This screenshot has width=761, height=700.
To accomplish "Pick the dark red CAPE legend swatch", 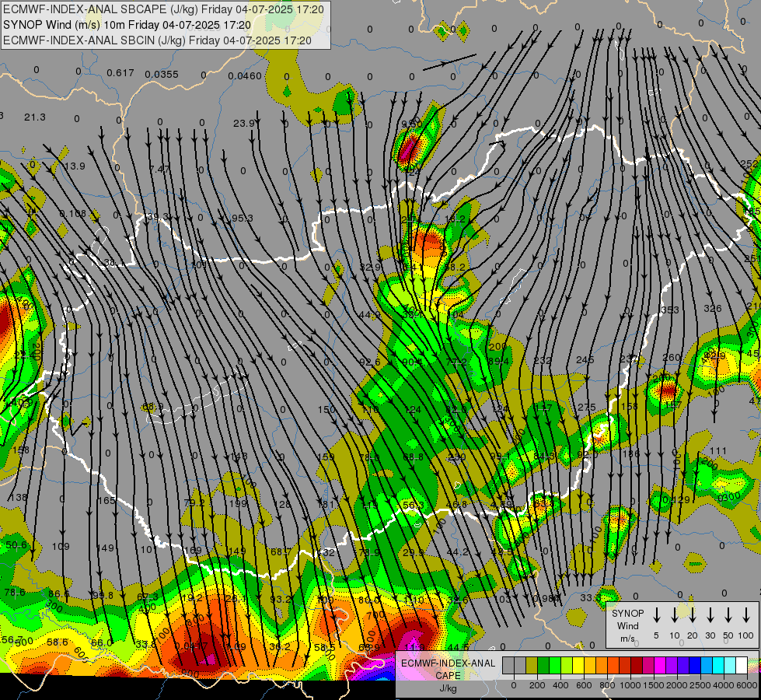I will click(637, 666).
